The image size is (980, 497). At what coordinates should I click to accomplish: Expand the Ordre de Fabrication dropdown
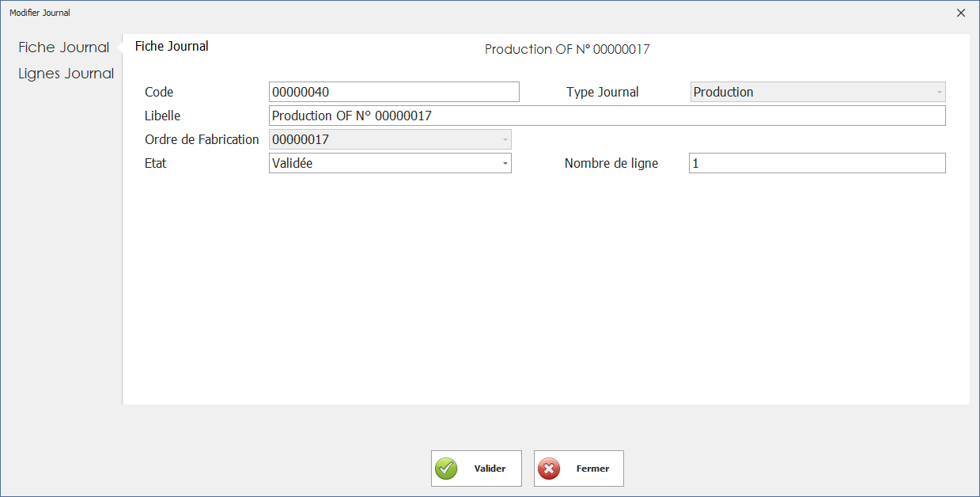(504, 139)
